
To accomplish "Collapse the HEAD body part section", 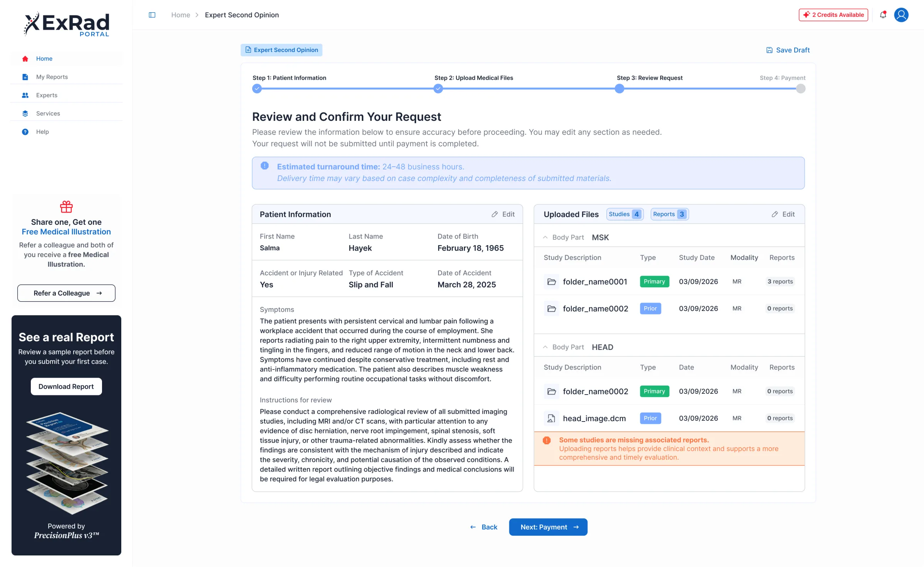I will coord(545,347).
